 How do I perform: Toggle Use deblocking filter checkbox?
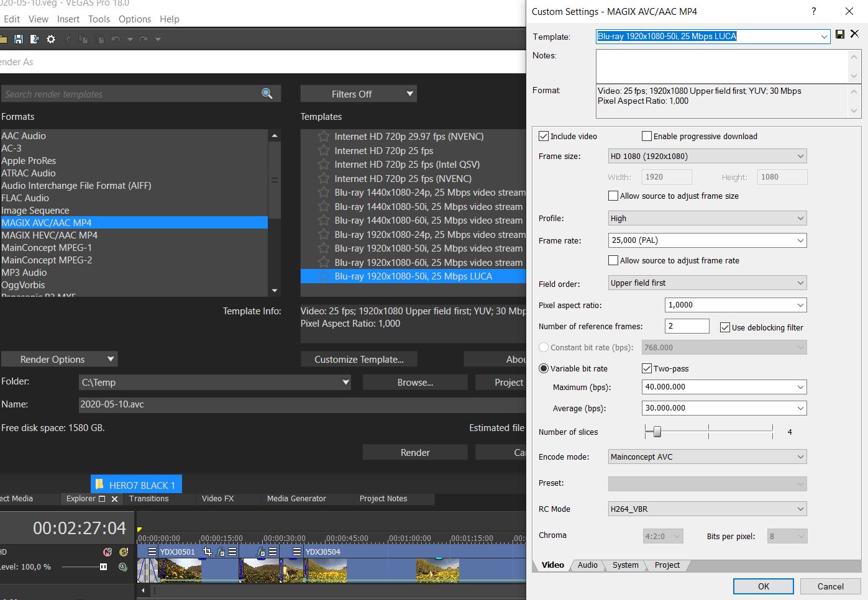[725, 327]
